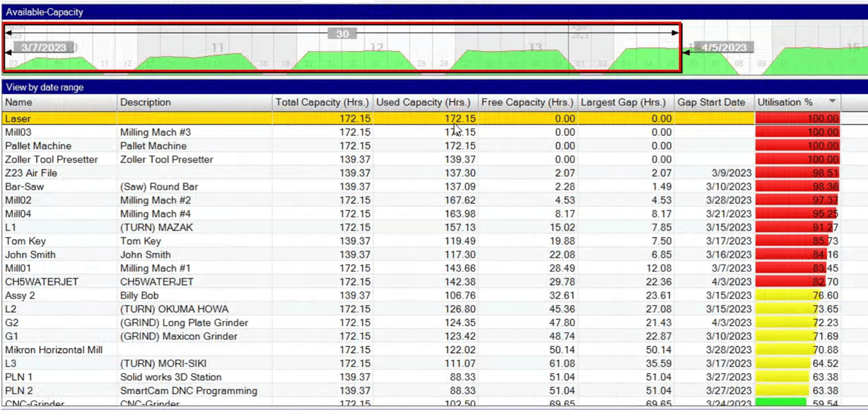Viewport: 868px width, 412px height.
Task: Click Solid works 3D Station description
Action: 171,377
